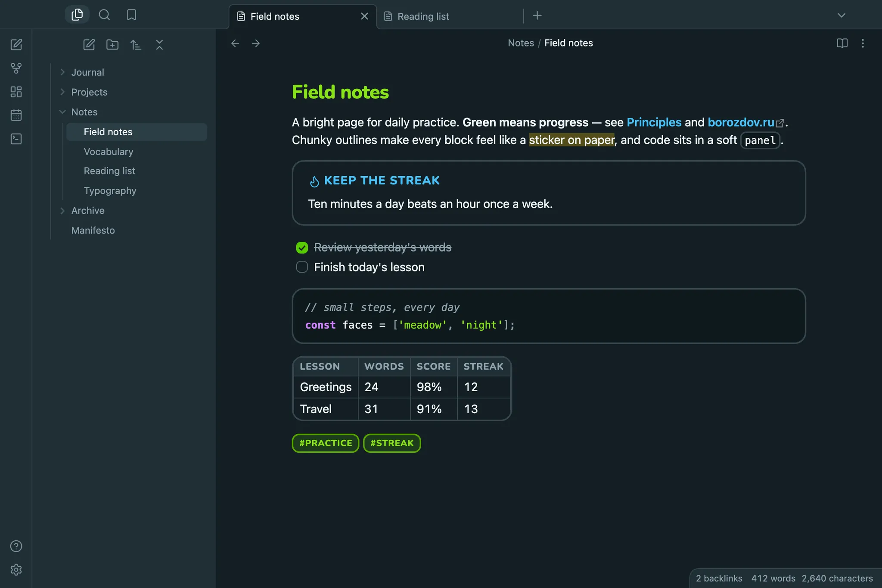Change sort order icon

click(x=136, y=45)
